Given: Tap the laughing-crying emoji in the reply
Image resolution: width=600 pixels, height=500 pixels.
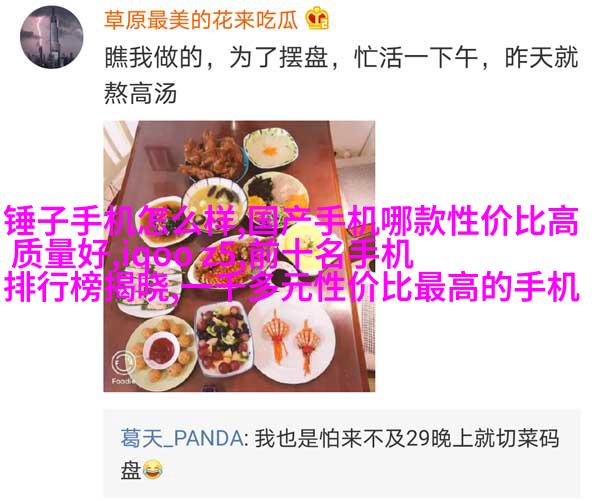Looking at the screenshot, I should tap(153, 470).
